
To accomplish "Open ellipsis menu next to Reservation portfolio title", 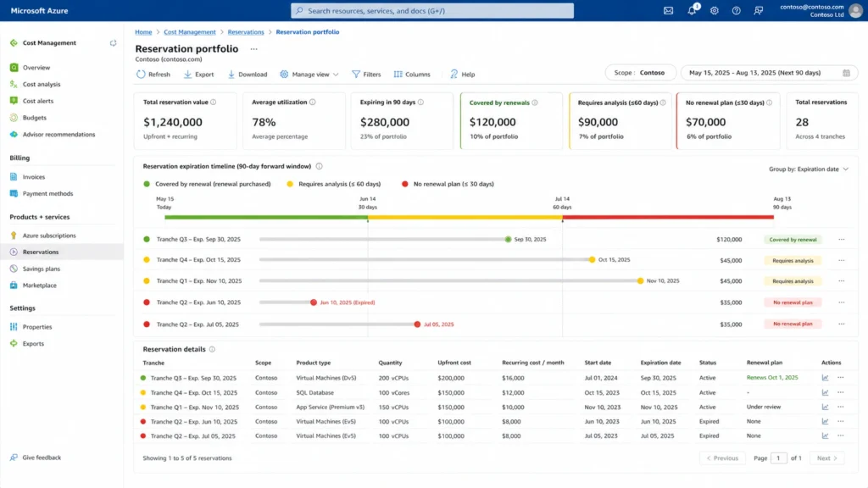I will click(x=253, y=49).
